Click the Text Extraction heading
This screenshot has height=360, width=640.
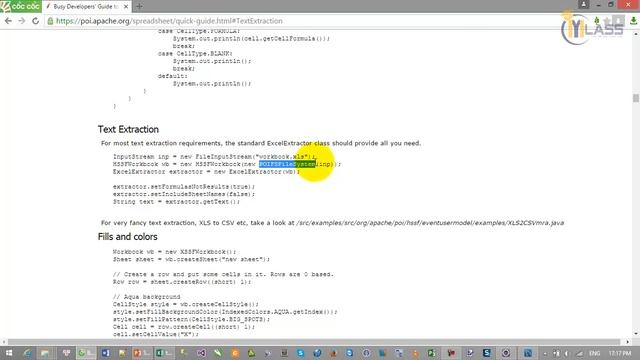click(128, 129)
